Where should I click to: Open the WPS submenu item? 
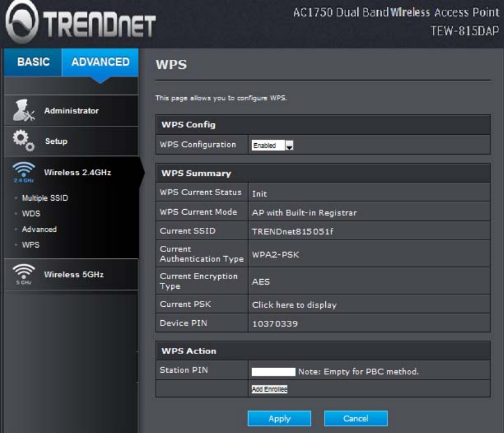(31, 245)
